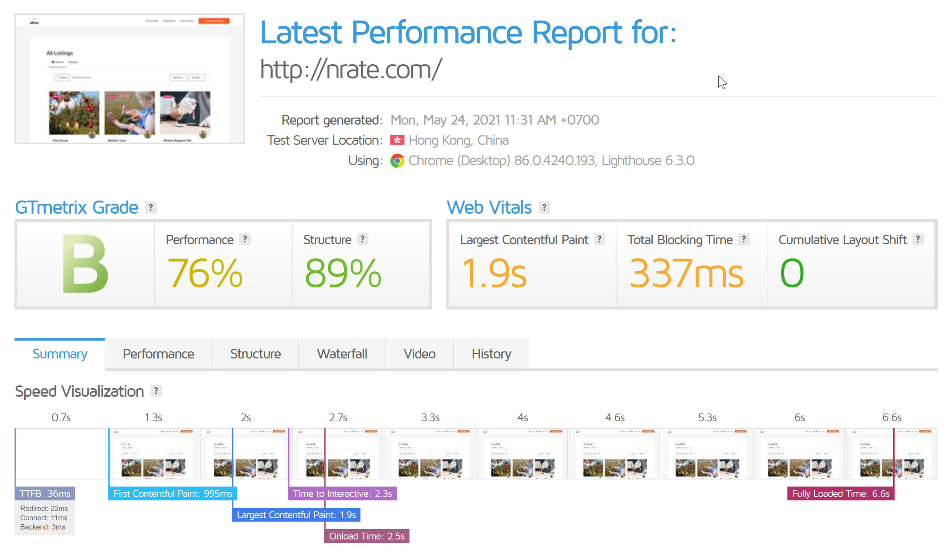
Task: Switch to the Performance tab
Action: 158,354
